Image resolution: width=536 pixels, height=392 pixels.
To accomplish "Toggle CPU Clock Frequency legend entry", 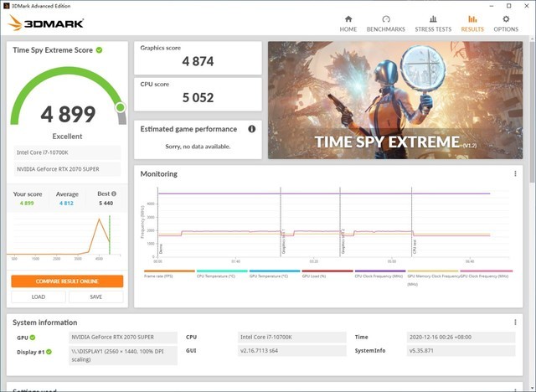I will click(379, 274).
